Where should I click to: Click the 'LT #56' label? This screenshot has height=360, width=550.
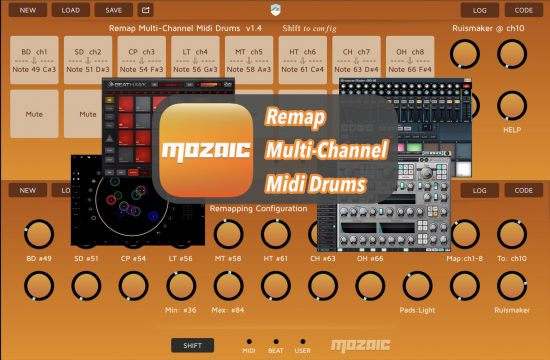pos(181,259)
